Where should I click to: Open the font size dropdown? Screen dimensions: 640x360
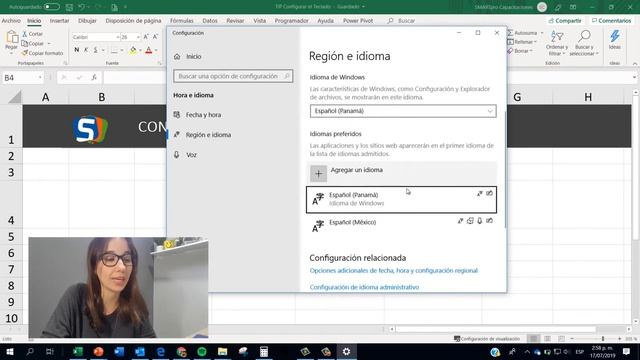point(138,37)
